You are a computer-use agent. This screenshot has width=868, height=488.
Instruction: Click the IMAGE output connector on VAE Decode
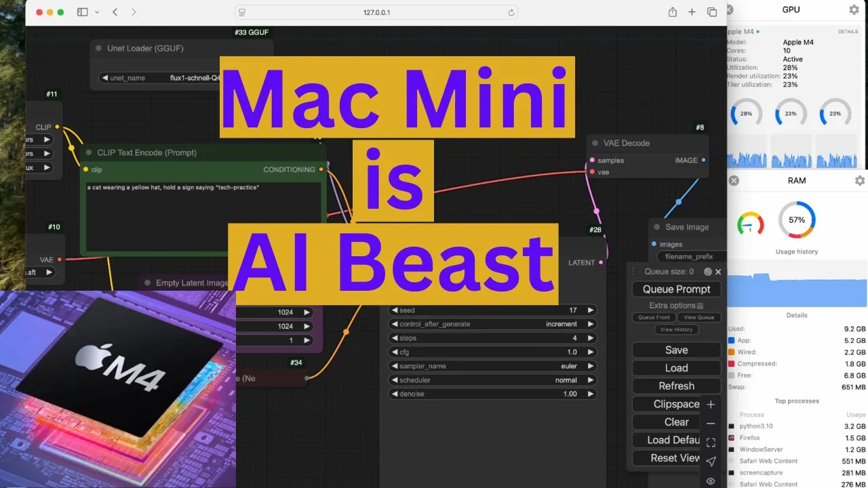(x=704, y=160)
